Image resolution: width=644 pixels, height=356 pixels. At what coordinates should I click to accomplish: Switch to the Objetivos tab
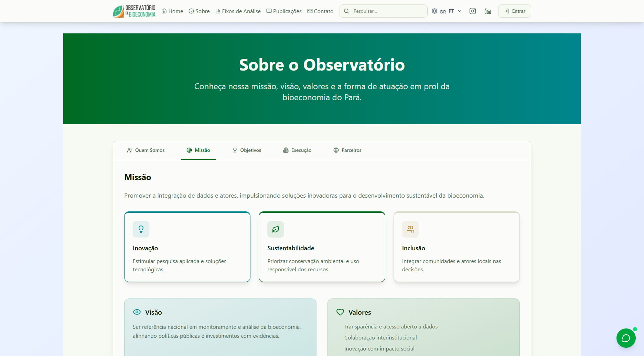[x=247, y=150]
